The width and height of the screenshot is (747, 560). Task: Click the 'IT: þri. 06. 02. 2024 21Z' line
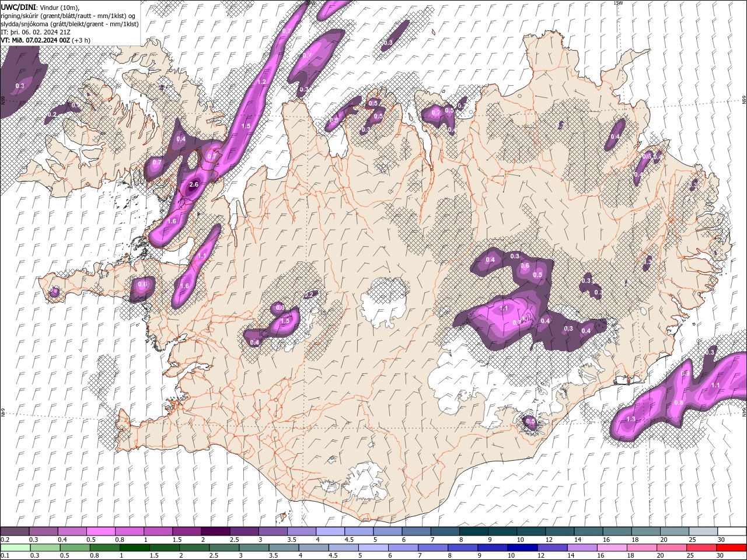pos(34,32)
